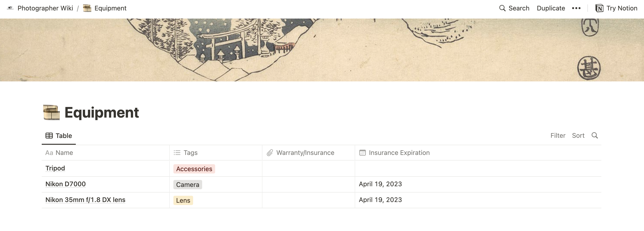Open the Sort option

coord(578,135)
